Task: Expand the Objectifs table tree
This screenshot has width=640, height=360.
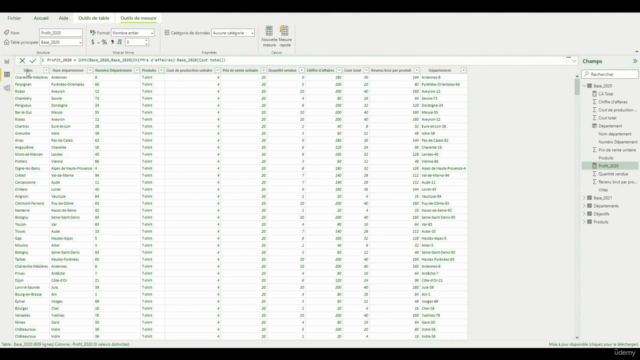Action: pyautogui.click(x=584, y=214)
